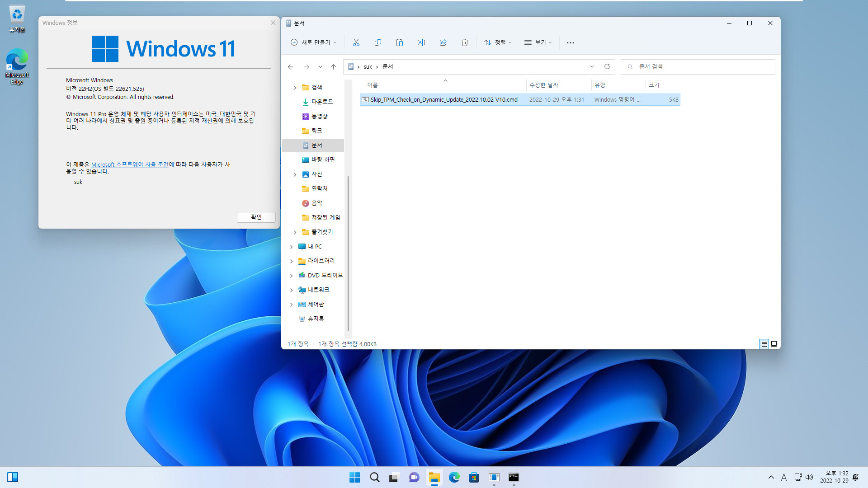Close the Windows 정보 dialog
This screenshot has height=488, width=868.
(x=273, y=23)
